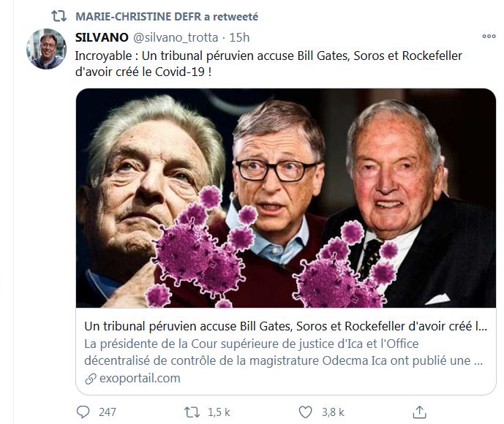Image resolution: width=504 pixels, height=424 pixels.
Task: Open the share tweet icon
Action: click(x=420, y=412)
